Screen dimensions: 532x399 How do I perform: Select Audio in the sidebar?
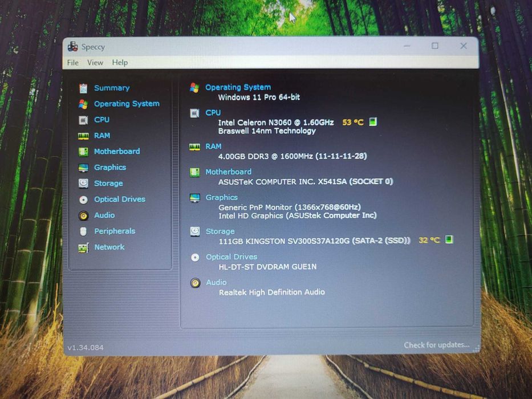click(104, 215)
